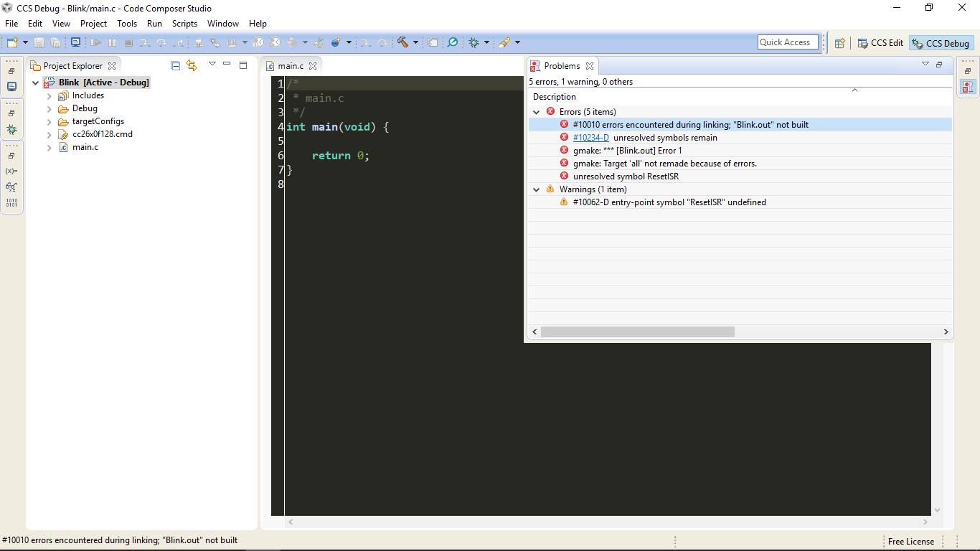Open the Build hammer dropdown arrow
980x551 pixels.
[x=415, y=42]
